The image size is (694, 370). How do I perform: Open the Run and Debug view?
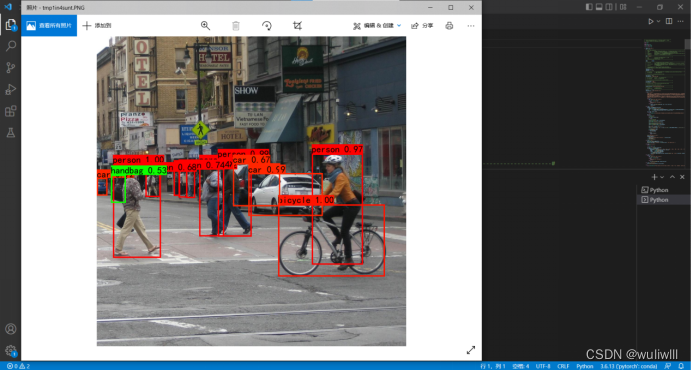click(x=11, y=89)
